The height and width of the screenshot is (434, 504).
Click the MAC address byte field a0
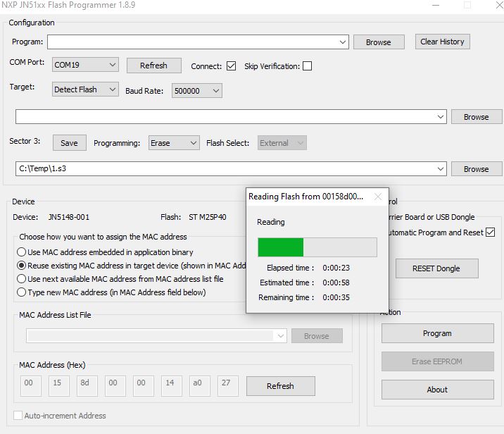click(x=200, y=386)
